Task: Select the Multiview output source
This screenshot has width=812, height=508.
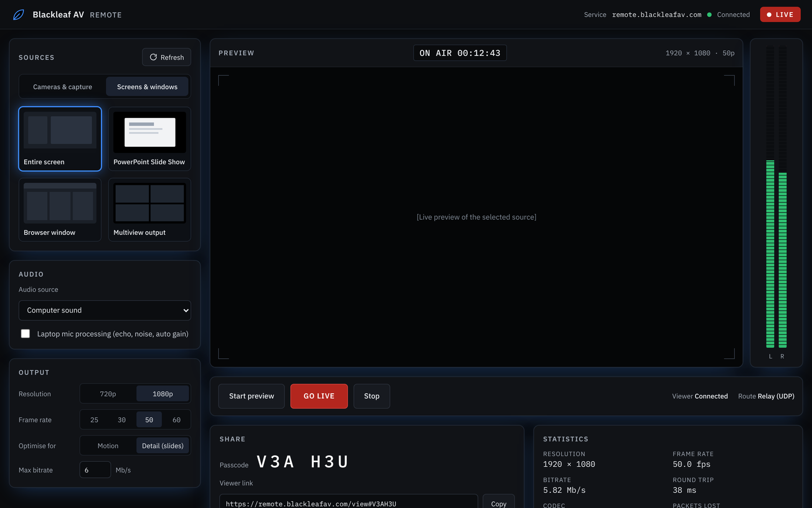Action: pos(150,209)
